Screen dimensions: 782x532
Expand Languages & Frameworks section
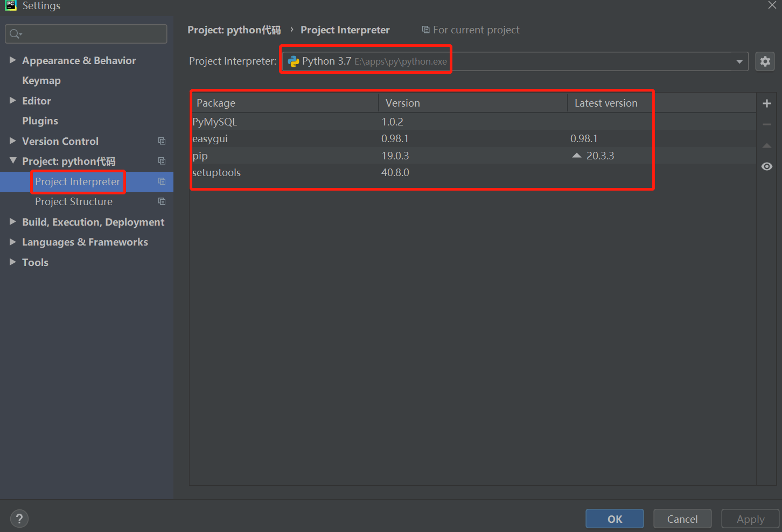pyautogui.click(x=12, y=242)
